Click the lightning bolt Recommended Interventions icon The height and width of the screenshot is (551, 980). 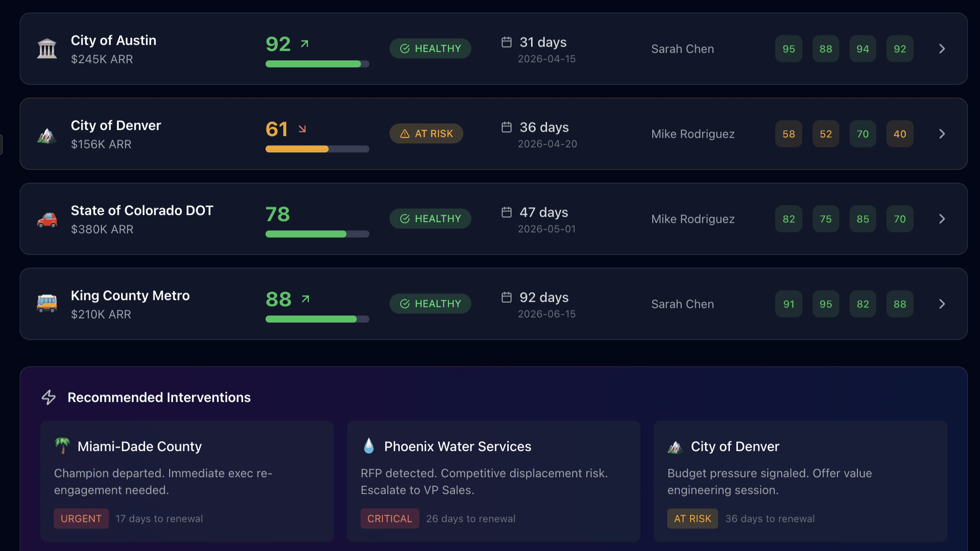point(49,397)
